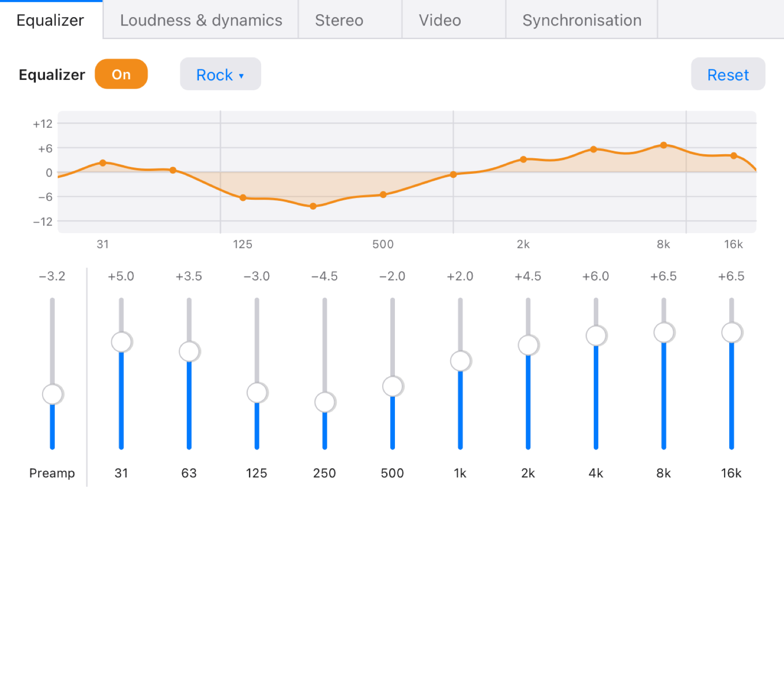Click the Preamp label

tap(52, 473)
